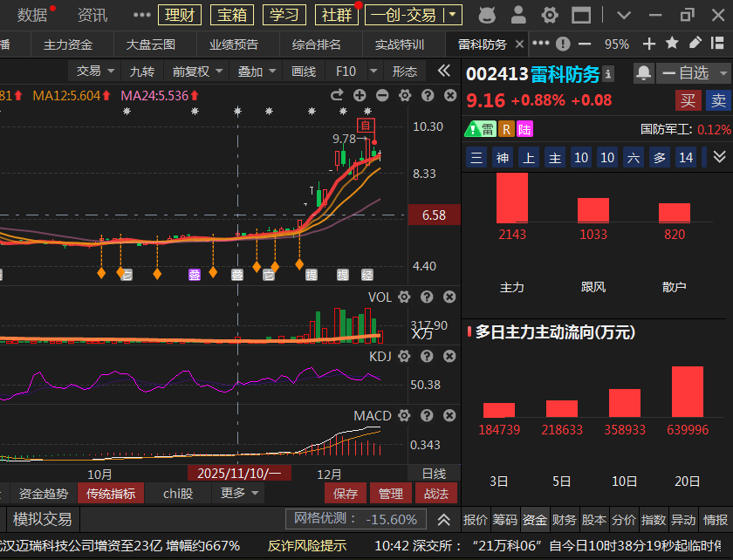
Task: Open the 叠加 dropdown
Action: pyautogui.click(x=257, y=72)
